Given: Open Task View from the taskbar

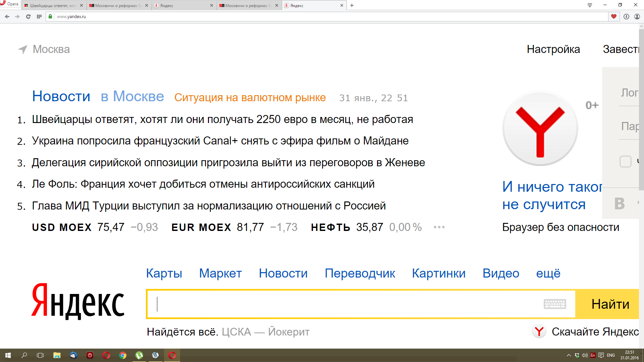Looking at the screenshot, I should tap(40, 355).
